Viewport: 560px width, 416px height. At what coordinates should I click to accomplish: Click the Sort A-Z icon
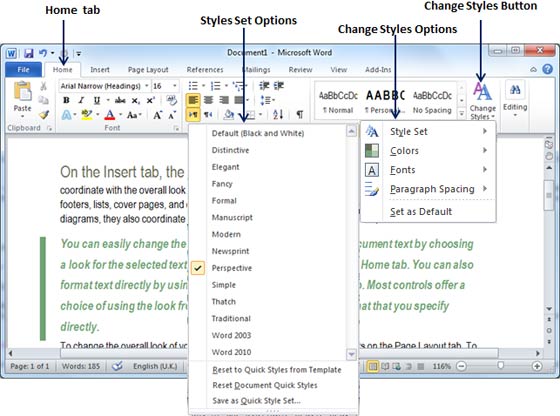pyautogui.click(x=278, y=115)
